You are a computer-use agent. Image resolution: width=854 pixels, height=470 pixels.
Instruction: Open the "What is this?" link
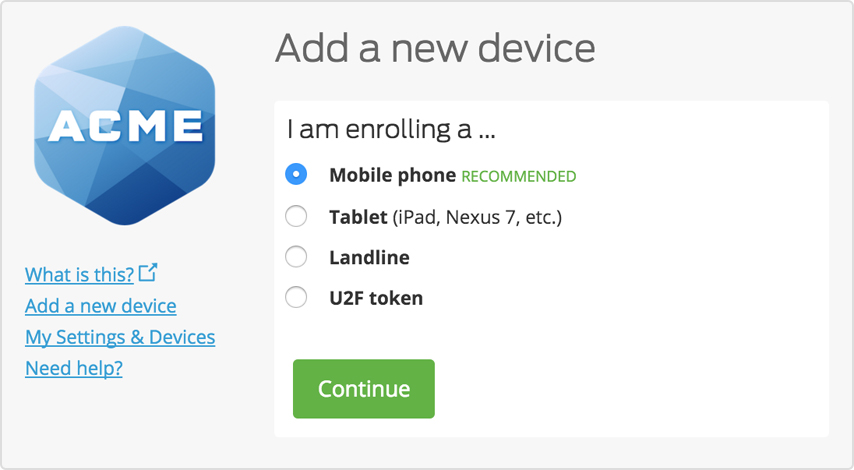(79, 274)
